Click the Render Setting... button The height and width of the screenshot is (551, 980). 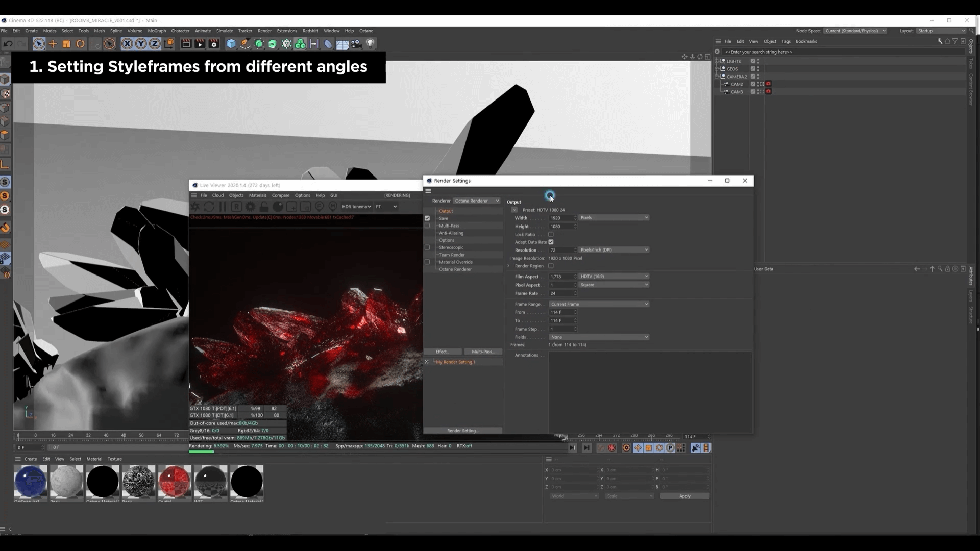point(462,431)
